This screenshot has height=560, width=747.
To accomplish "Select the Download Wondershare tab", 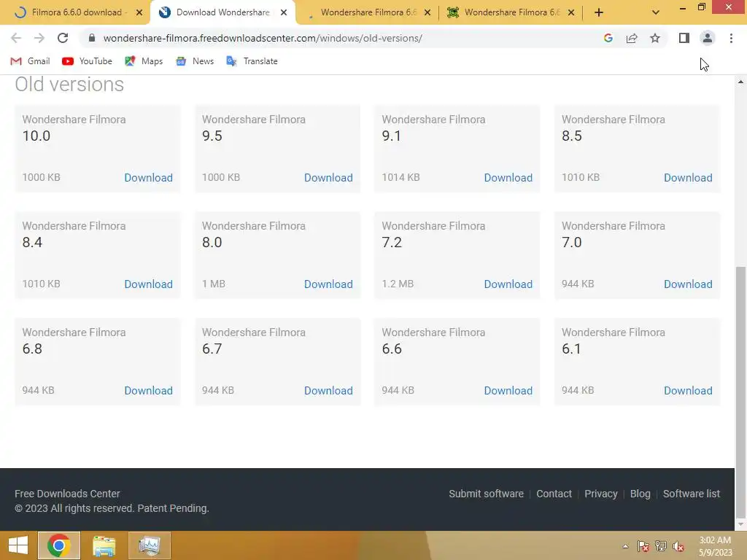I will click(222, 12).
